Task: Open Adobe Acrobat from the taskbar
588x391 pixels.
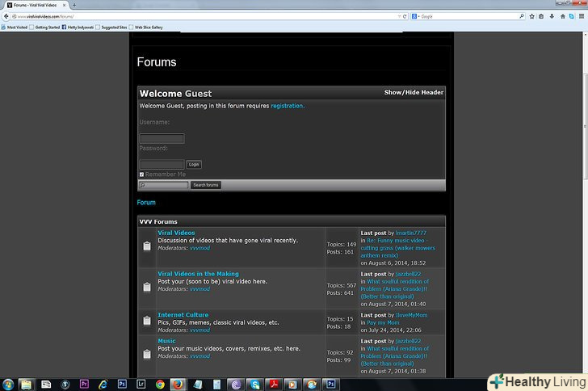Action: (274, 385)
